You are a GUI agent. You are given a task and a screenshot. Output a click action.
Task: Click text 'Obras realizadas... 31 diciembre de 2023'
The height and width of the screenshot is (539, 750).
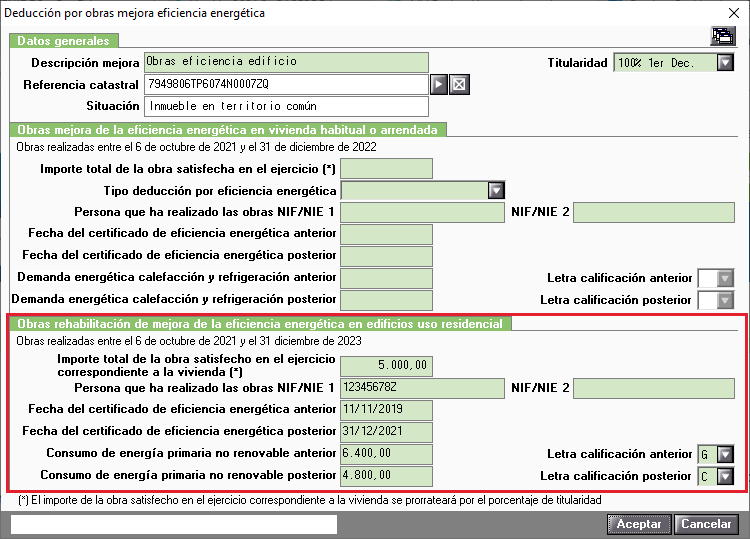click(x=189, y=341)
